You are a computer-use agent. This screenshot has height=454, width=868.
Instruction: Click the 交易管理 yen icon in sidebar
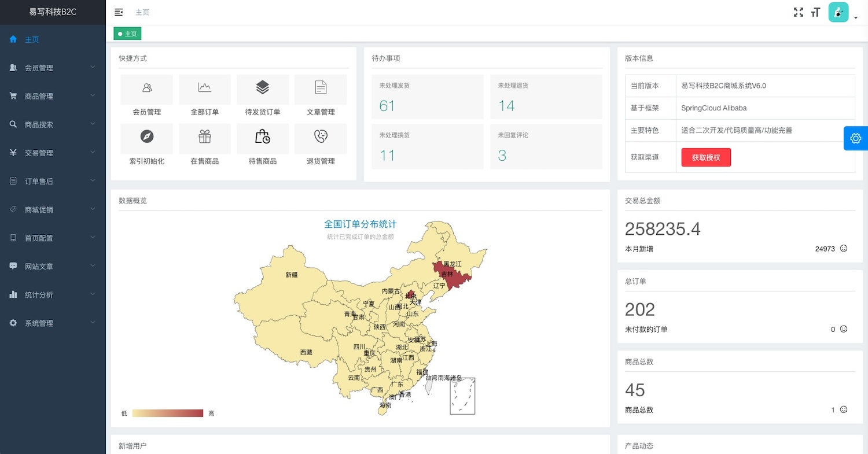click(13, 153)
